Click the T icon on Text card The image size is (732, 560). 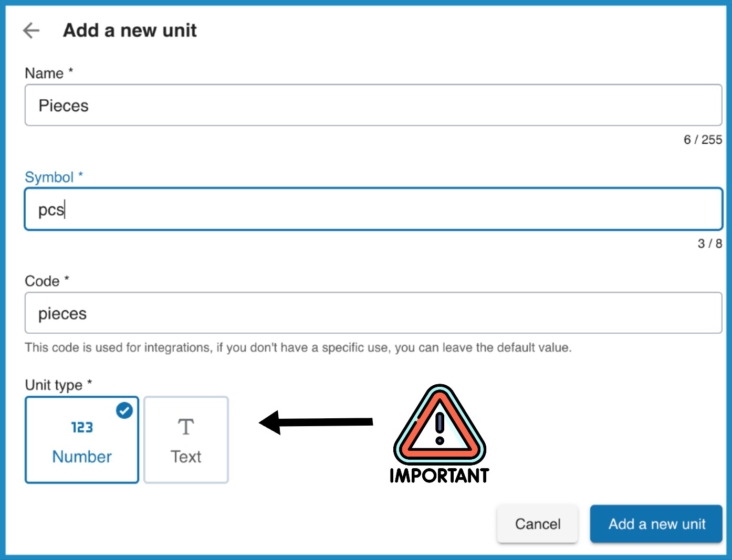[186, 427]
